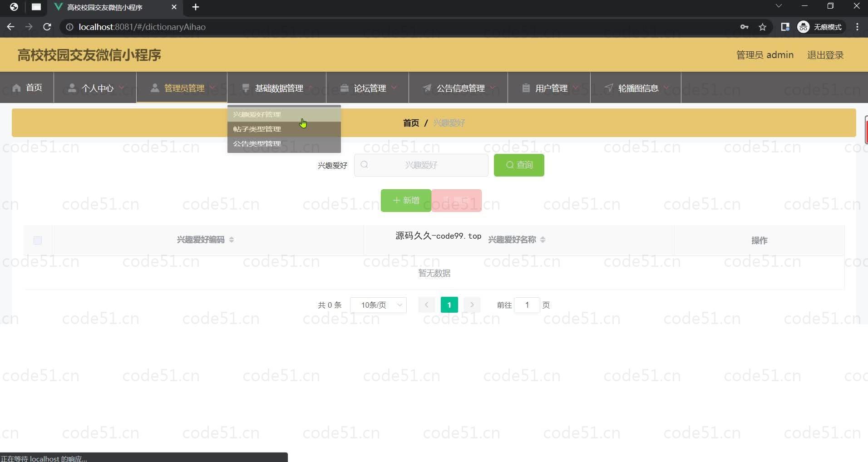
Task: Open the 首页 navigation item
Action: coord(27,88)
